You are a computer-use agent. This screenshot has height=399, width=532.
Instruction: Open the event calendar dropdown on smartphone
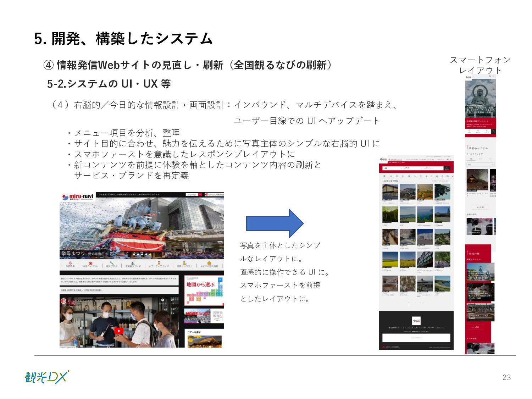click(x=481, y=165)
